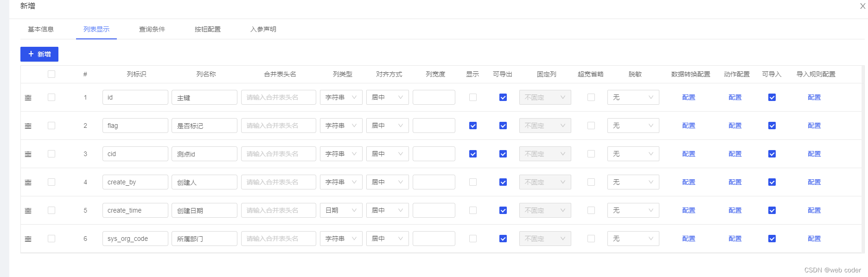Image resolution: width=868 pixels, height=277 pixels.
Task: Click 导入规则配置 配置 link in the cid row
Action: point(814,154)
